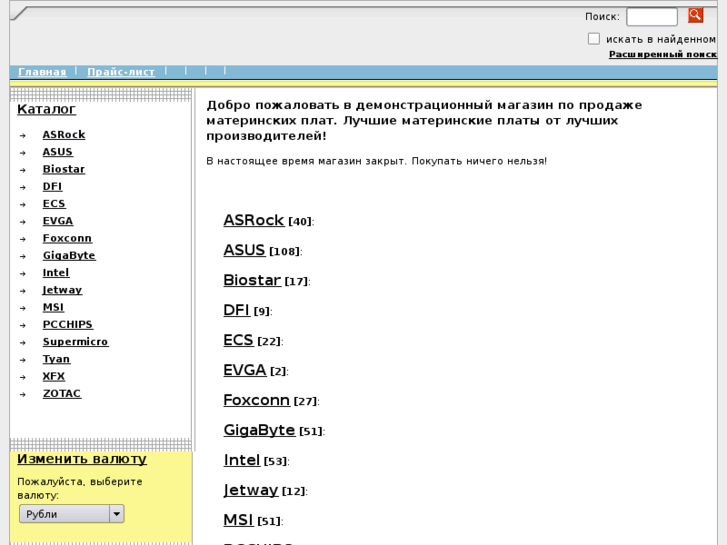Open ASUS in the sidebar catalog
Image resolution: width=727 pixels, height=545 pixels.
[x=57, y=152]
